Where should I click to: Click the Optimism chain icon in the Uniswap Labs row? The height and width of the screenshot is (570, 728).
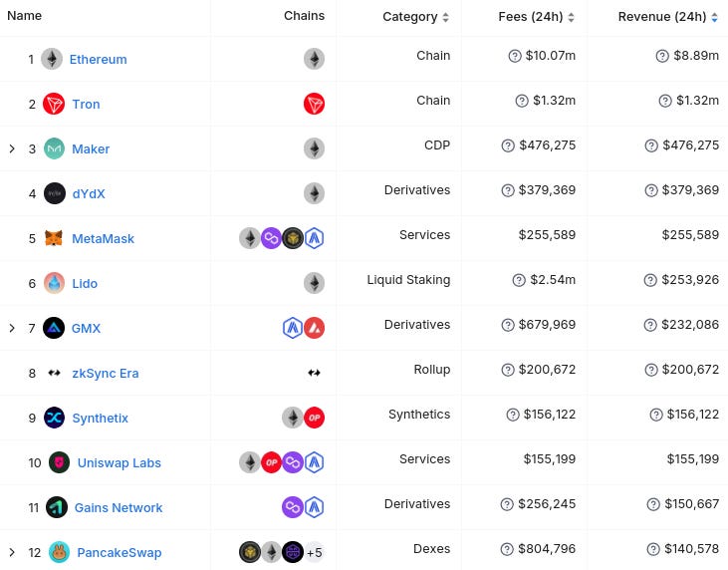(271, 462)
